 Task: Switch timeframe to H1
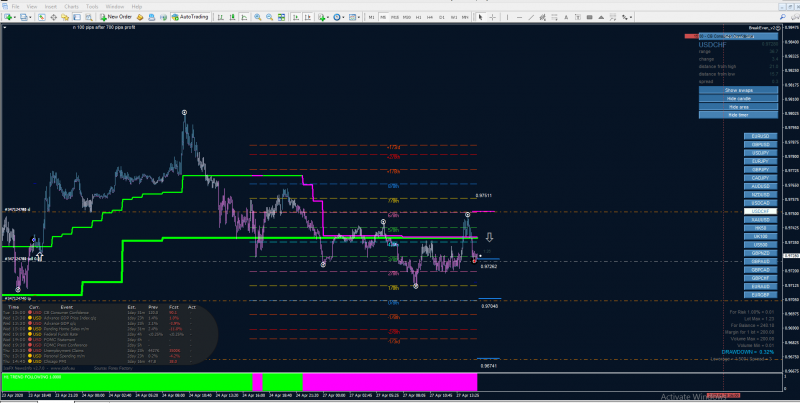(418, 17)
